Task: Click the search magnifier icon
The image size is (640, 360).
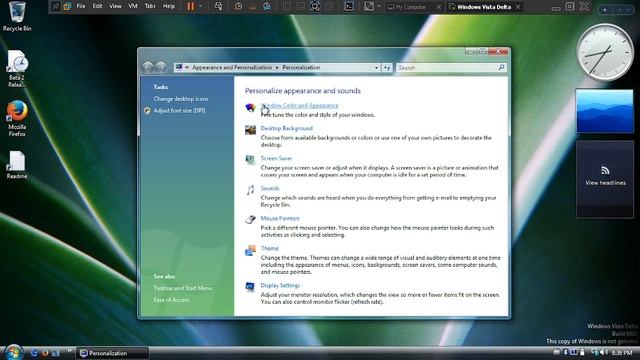Action: pyautogui.click(x=501, y=68)
